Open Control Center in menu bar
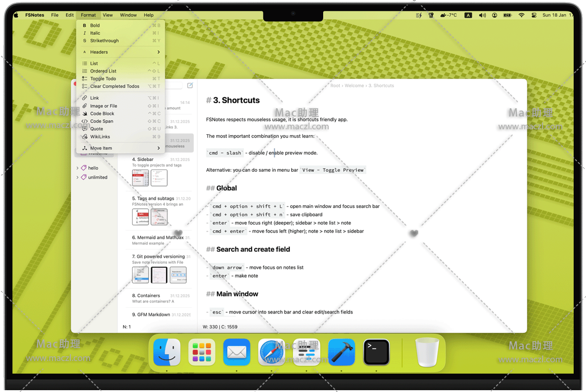 pyautogui.click(x=534, y=15)
